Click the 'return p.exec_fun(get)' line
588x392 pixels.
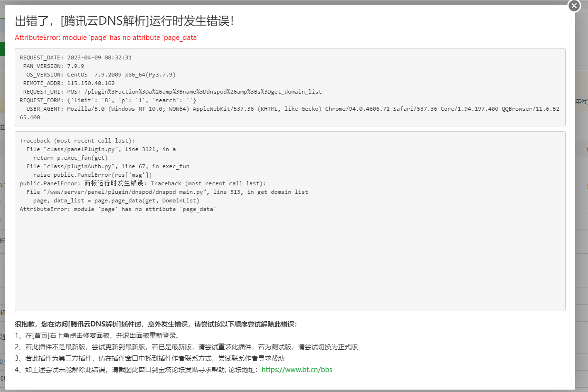click(71, 158)
